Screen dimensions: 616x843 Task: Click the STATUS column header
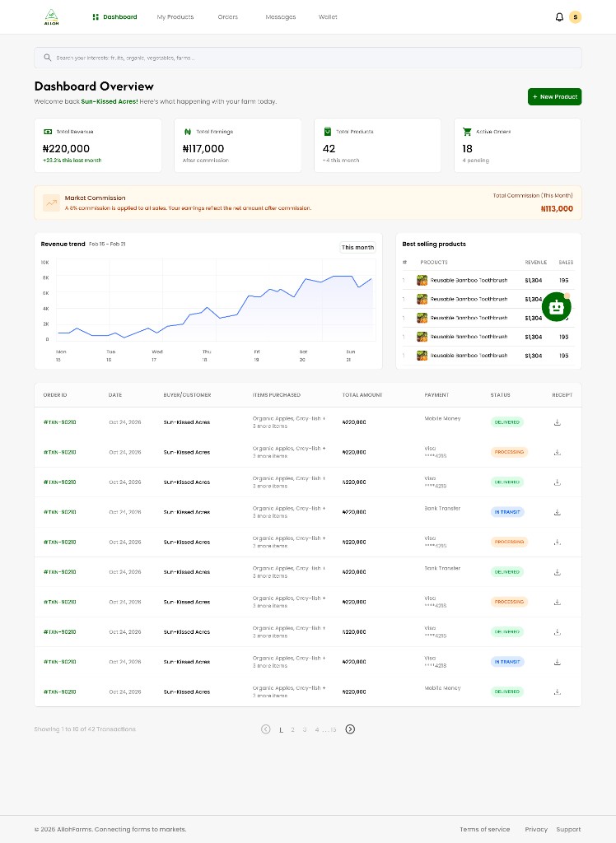pyautogui.click(x=501, y=395)
